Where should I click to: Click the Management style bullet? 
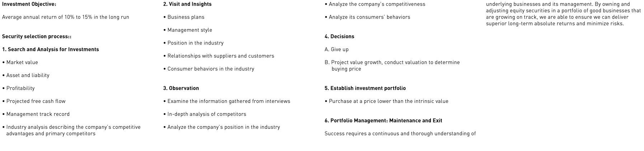[188, 30]
